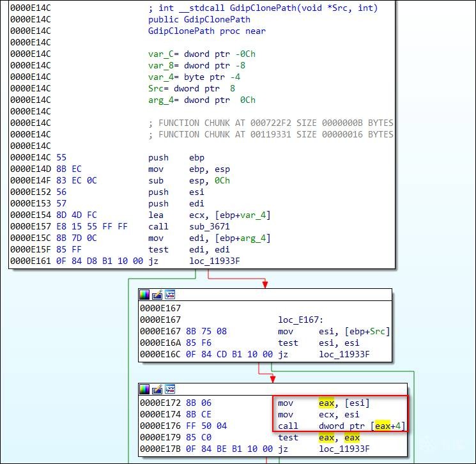Click the 'arg_4= dword ptr 0Ch' definition
476x464 pixels.
[201, 100]
